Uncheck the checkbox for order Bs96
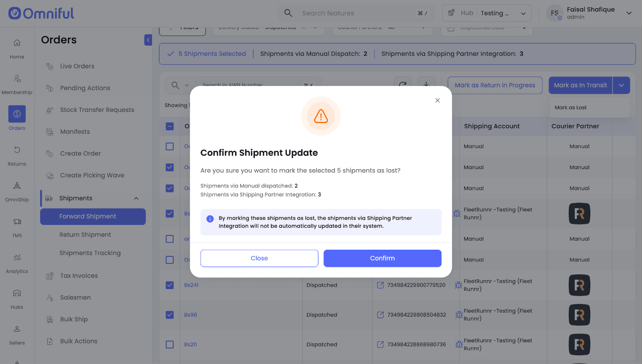The image size is (642, 364). pyautogui.click(x=170, y=315)
